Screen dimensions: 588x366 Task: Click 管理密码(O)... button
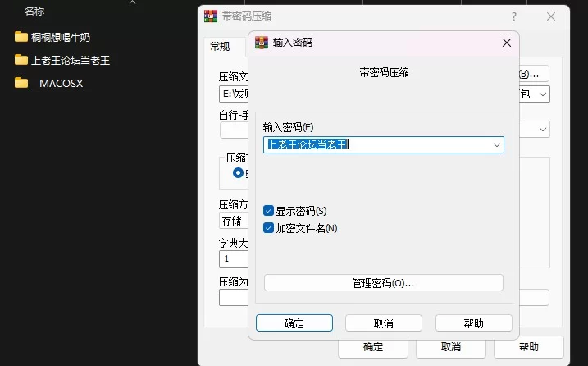coord(383,283)
